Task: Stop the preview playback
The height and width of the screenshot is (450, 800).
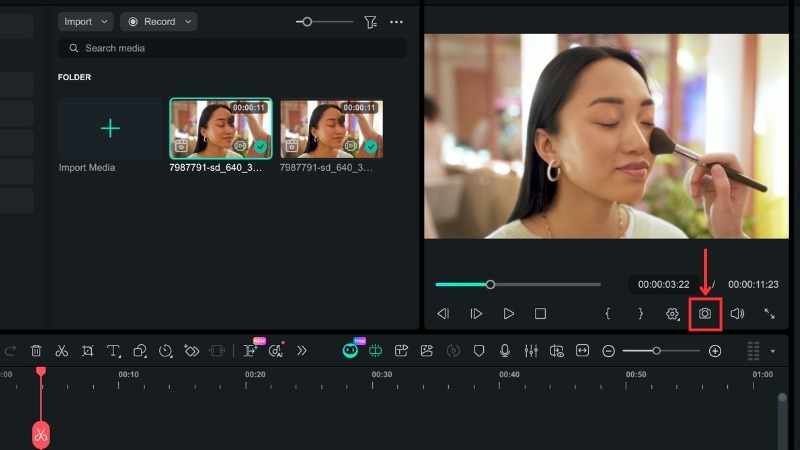Action: (x=540, y=313)
